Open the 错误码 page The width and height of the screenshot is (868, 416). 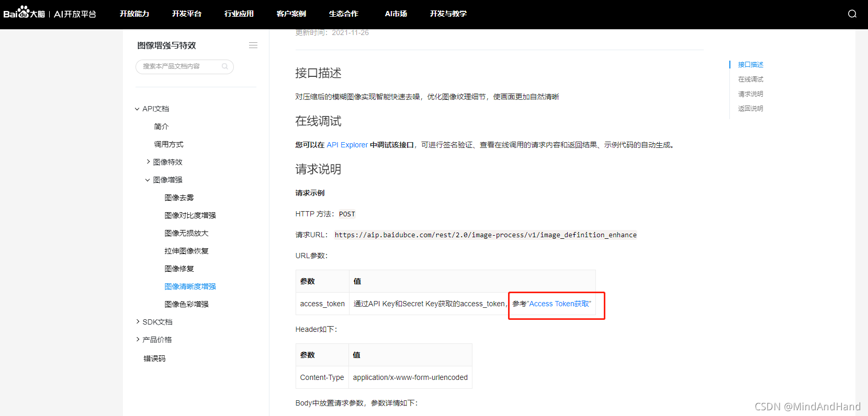154,359
